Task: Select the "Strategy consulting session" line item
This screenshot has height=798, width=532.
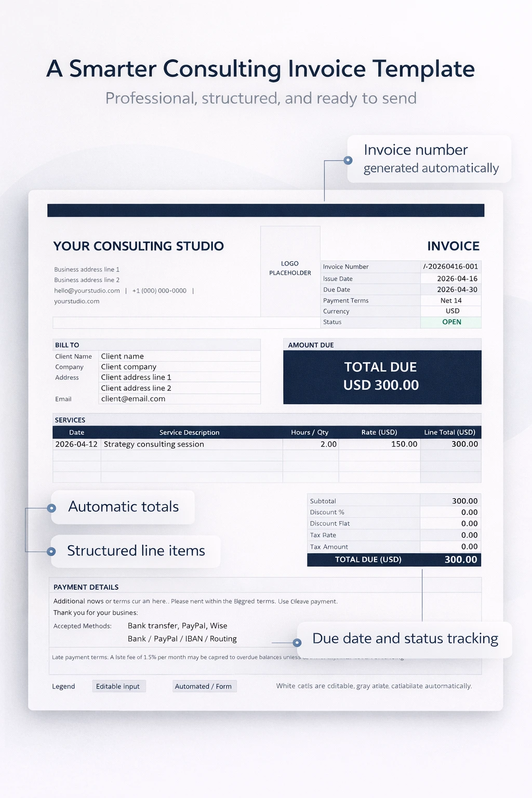Action: [154, 444]
